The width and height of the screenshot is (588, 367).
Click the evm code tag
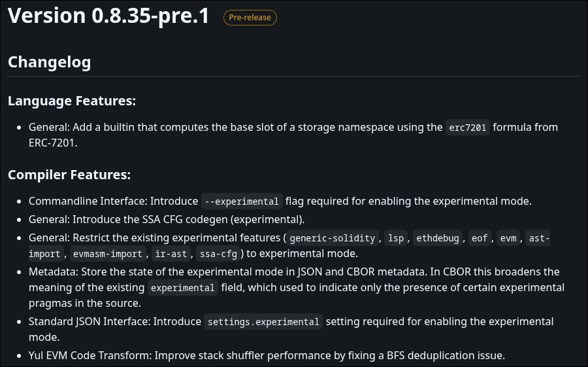coord(508,238)
